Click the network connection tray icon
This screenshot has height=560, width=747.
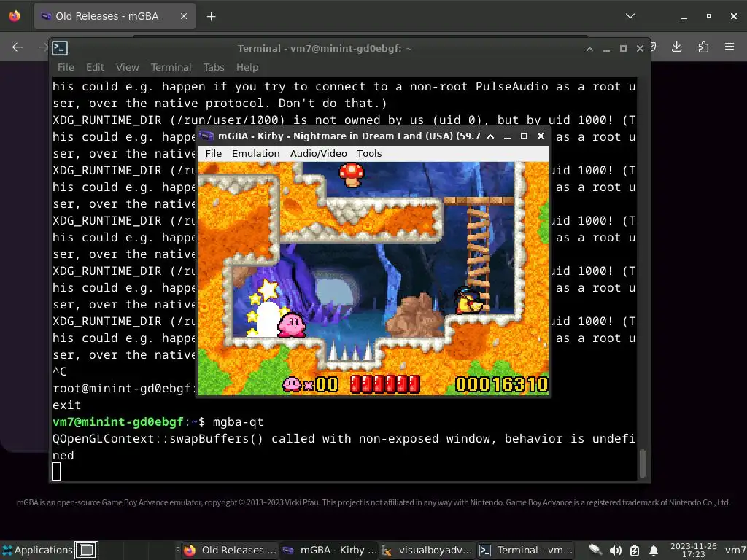[595, 550]
